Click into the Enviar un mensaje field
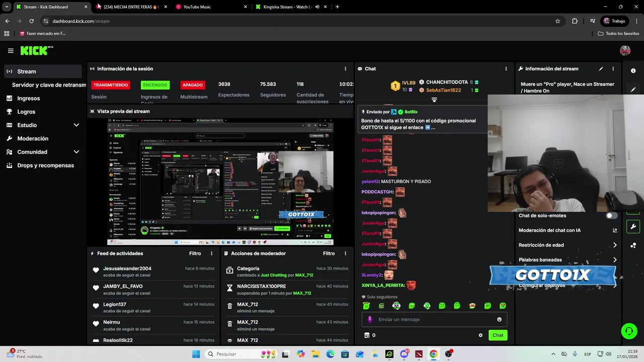Screen dimensions: 644x362 click(x=434, y=319)
